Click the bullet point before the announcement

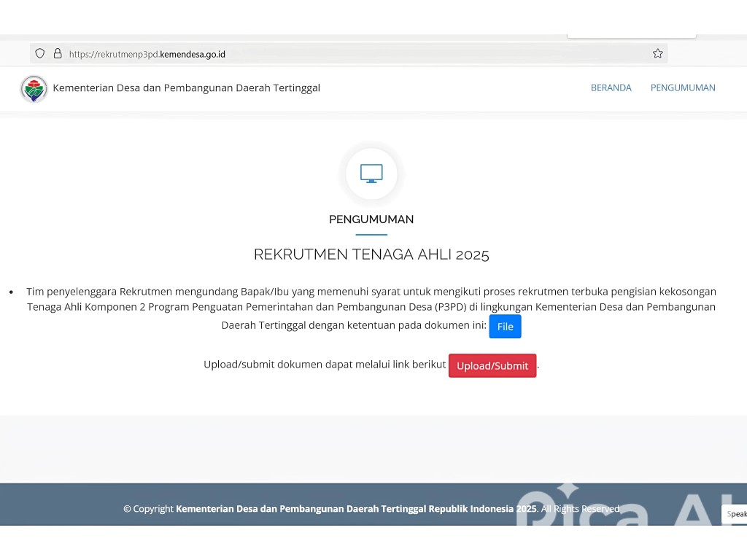click(11, 292)
